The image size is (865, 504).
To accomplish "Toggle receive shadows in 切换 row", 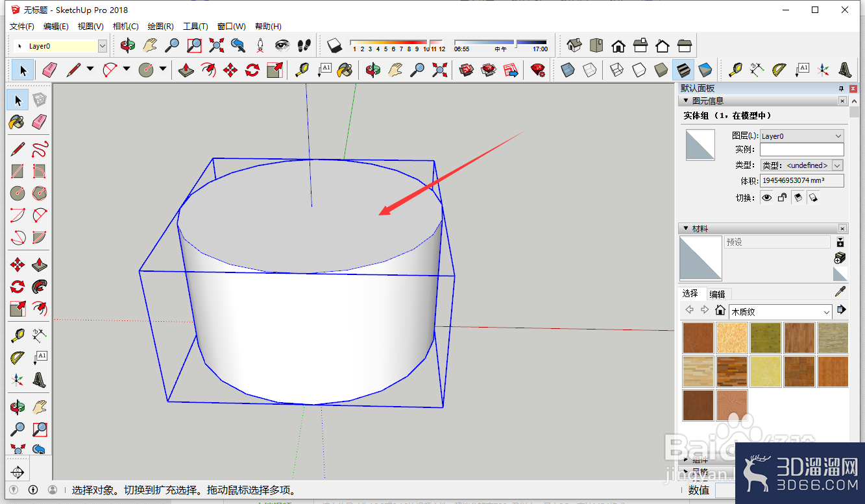I will click(813, 198).
